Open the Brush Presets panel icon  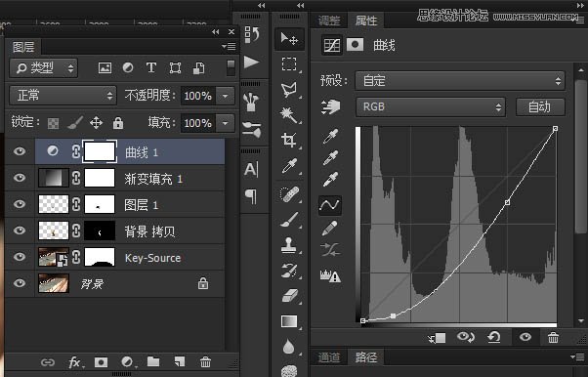click(x=251, y=102)
